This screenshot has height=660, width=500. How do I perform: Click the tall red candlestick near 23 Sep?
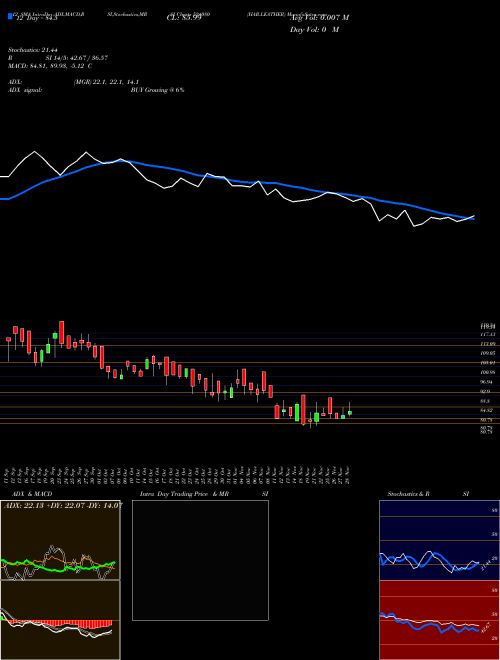tap(61, 334)
